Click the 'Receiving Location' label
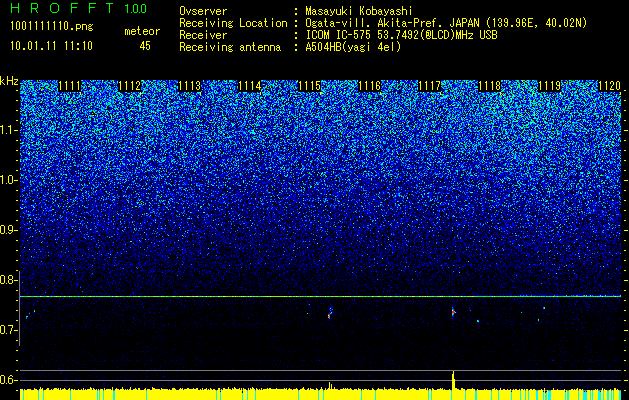 tap(233, 23)
